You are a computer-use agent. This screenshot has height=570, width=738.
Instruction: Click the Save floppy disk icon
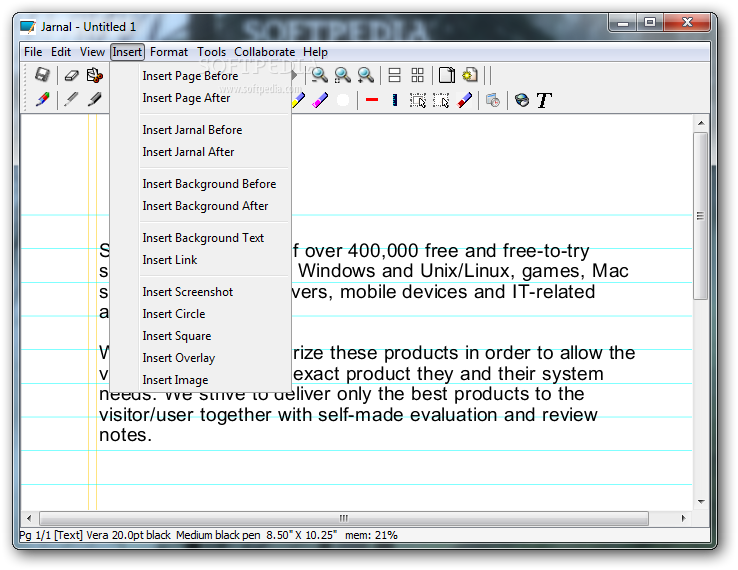(x=42, y=75)
